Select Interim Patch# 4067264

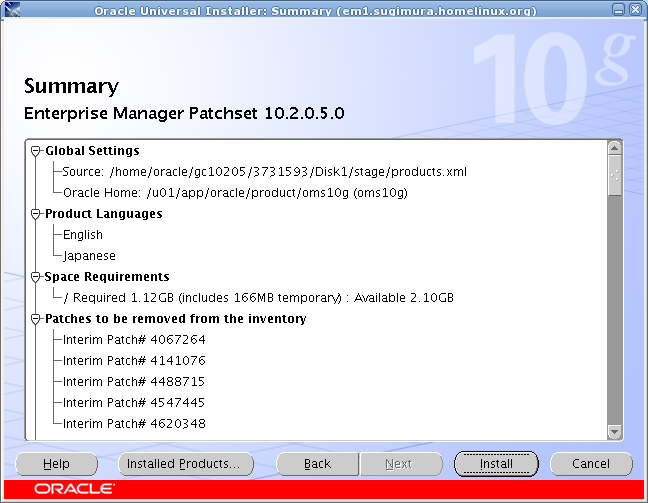tap(134, 340)
